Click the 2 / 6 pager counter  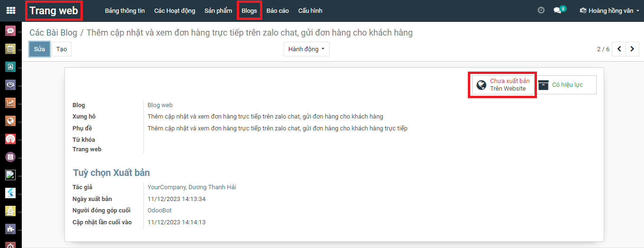[x=603, y=49]
